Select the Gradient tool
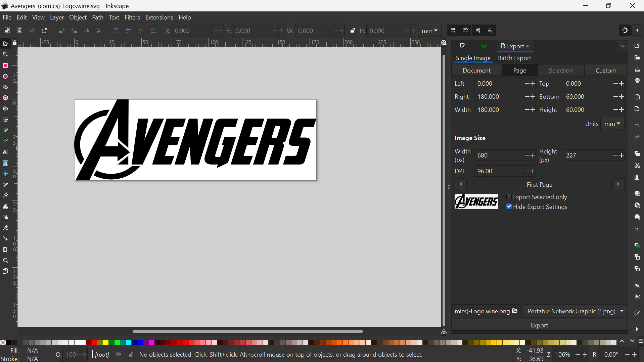644x362 pixels. tap(5, 163)
